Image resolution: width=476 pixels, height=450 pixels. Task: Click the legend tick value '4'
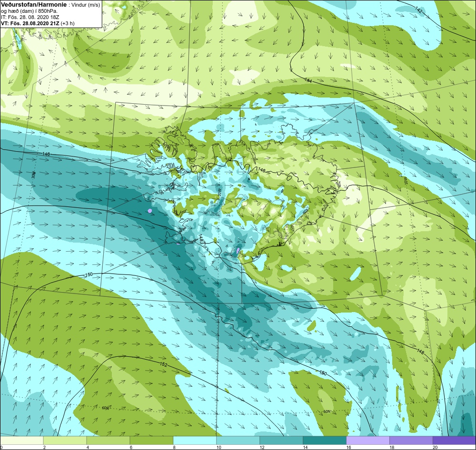(x=88, y=447)
